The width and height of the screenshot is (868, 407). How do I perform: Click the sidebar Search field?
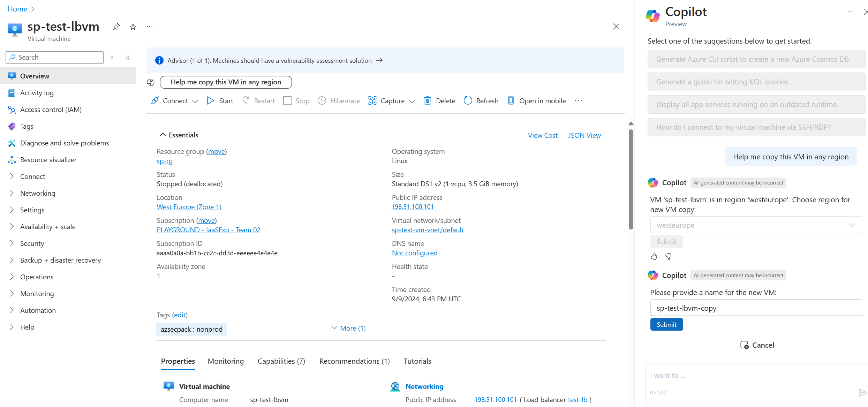54,58
